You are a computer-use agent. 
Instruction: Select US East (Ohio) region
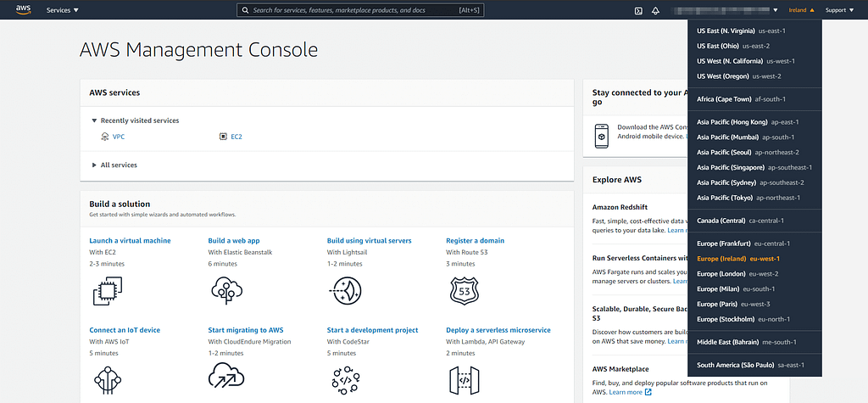click(x=754, y=46)
